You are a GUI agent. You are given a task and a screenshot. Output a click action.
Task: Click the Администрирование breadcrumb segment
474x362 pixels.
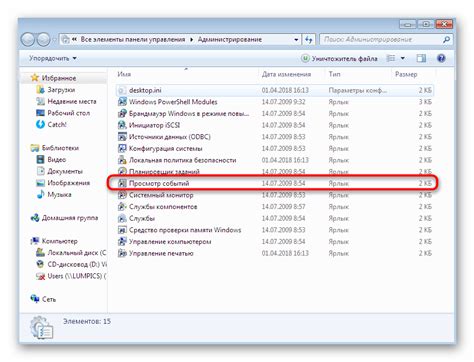pos(230,39)
